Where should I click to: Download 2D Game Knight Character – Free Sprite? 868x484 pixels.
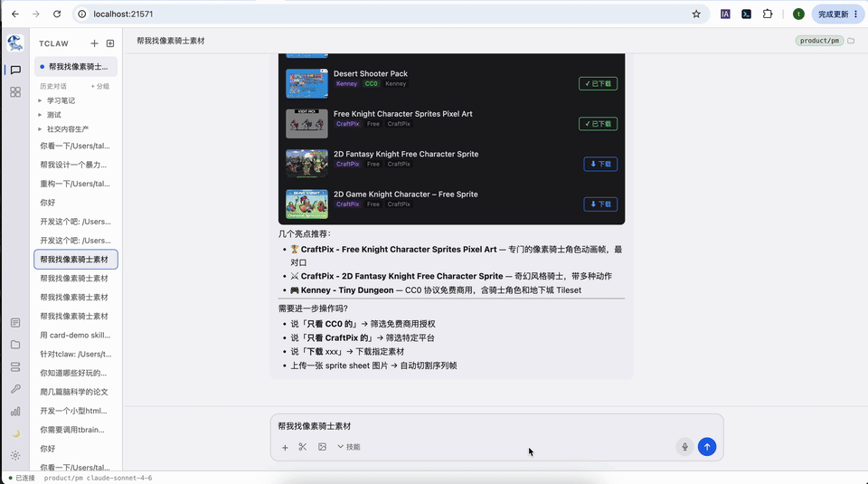(600, 204)
